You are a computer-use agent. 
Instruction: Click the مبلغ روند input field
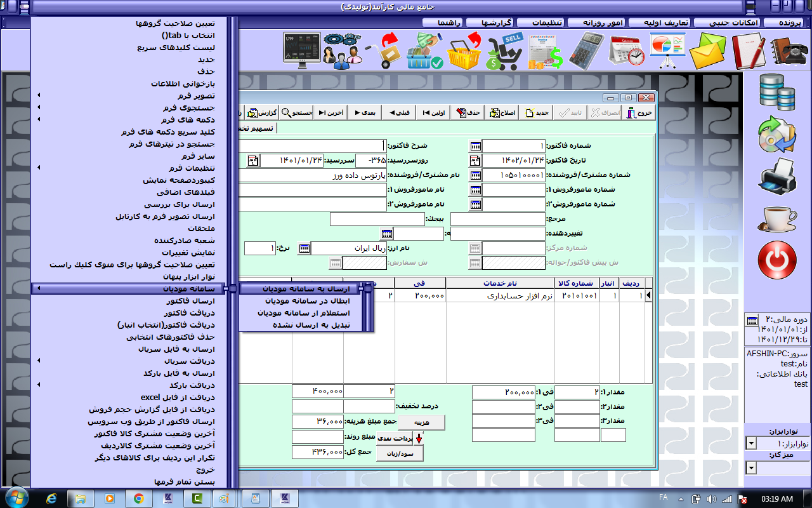point(317,437)
